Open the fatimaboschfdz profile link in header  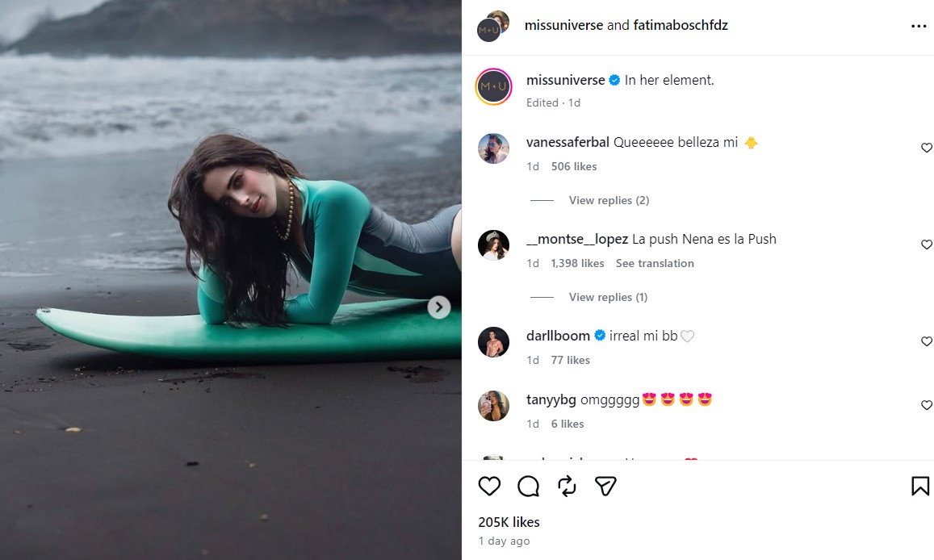(x=680, y=25)
